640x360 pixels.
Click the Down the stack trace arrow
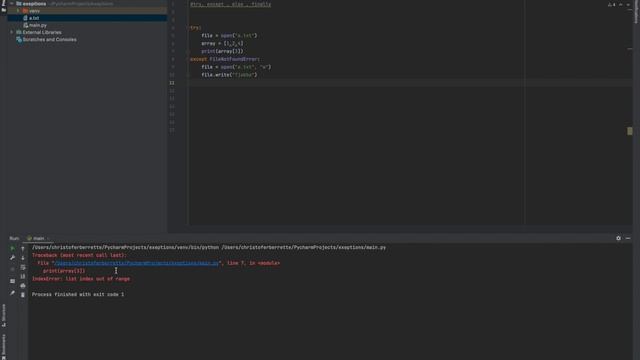(23, 258)
